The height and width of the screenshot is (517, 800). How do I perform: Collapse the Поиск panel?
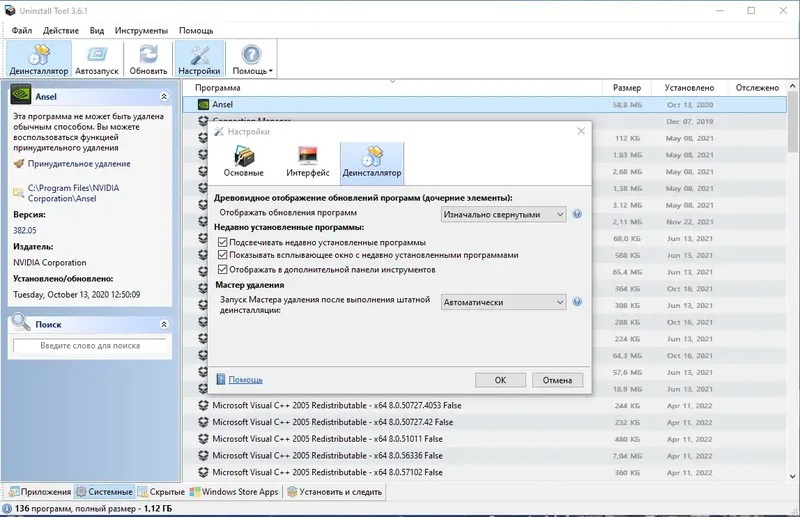click(164, 324)
